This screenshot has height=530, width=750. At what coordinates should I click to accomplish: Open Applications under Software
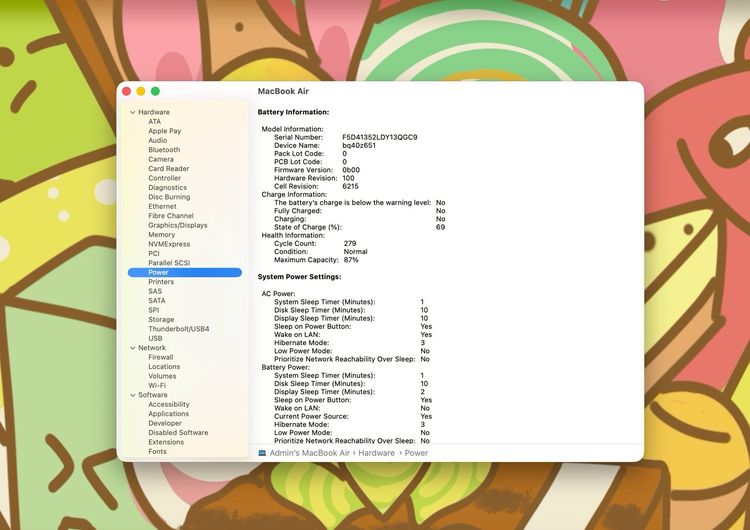point(168,414)
